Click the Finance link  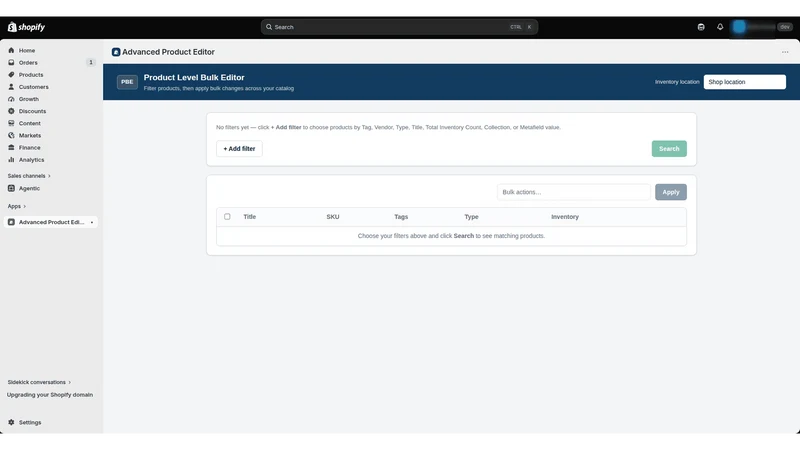pos(30,147)
